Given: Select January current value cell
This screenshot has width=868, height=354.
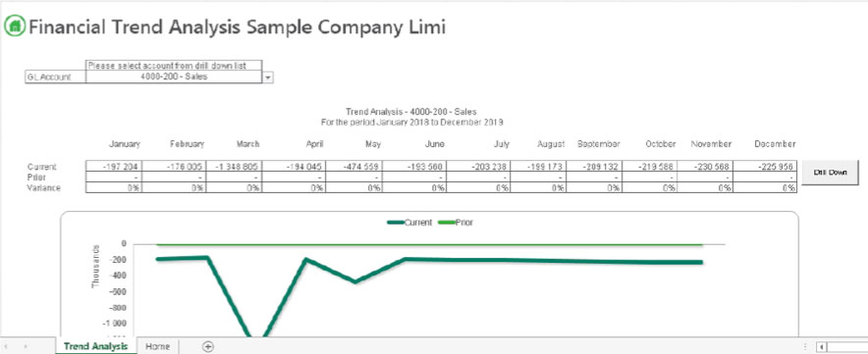Looking at the screenshot, I should point(115,167).
